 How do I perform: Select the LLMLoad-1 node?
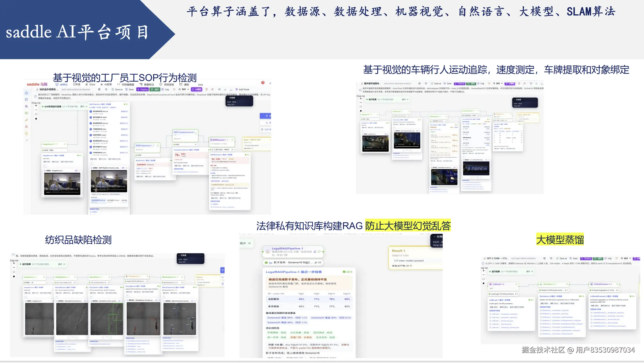point(503,286)
